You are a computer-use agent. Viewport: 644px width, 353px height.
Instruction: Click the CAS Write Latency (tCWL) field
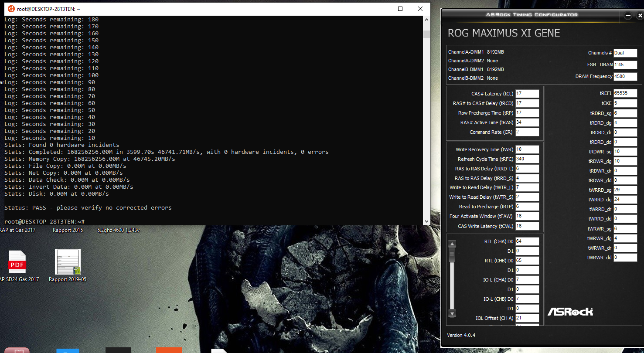point(527,226)
